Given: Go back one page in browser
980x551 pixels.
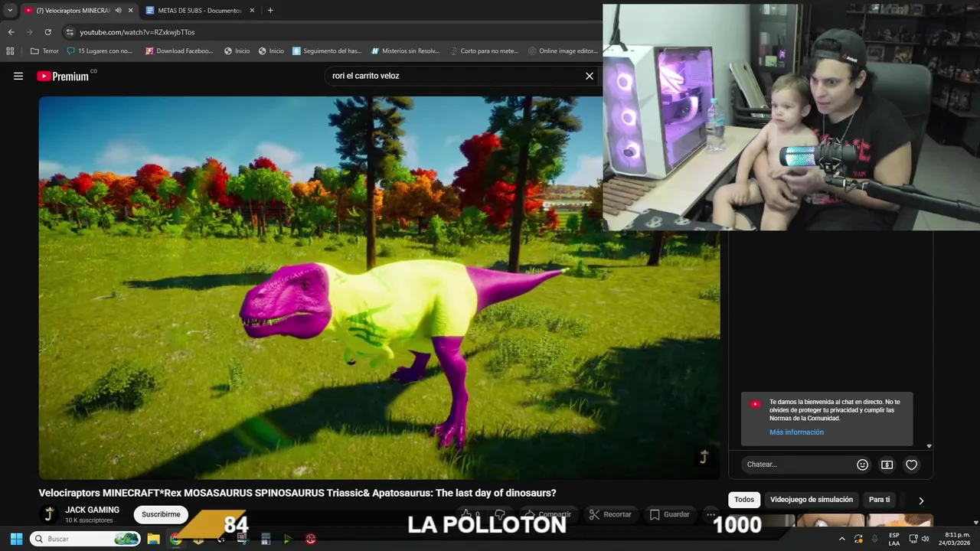Looking at the screenshot, I should tap(11, 32).
